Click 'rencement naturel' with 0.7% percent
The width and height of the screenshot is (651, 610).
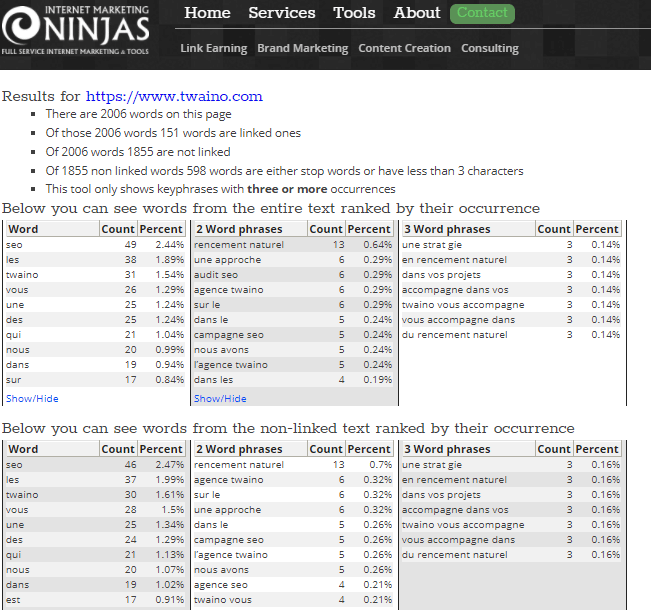click(239, 465)
